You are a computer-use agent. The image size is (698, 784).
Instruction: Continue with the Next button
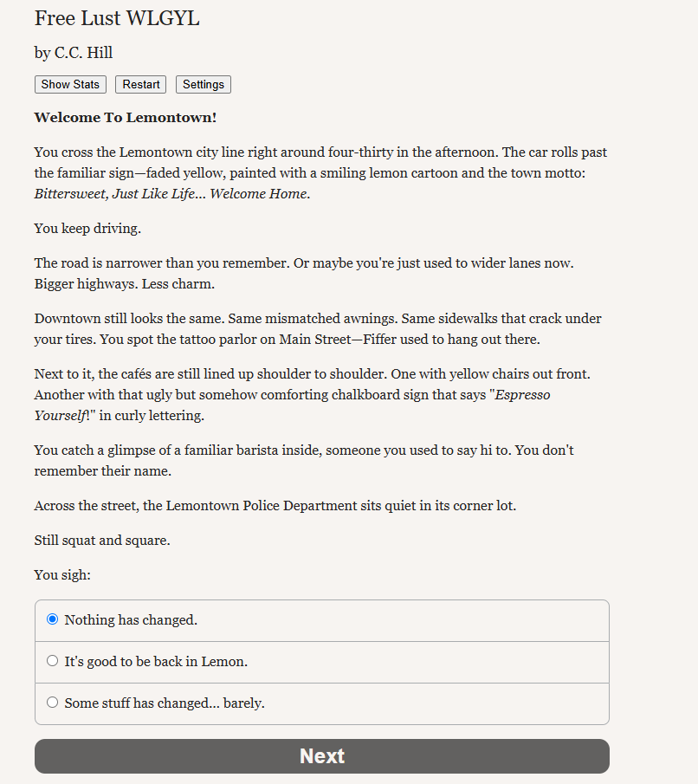(x=322, y=756)
